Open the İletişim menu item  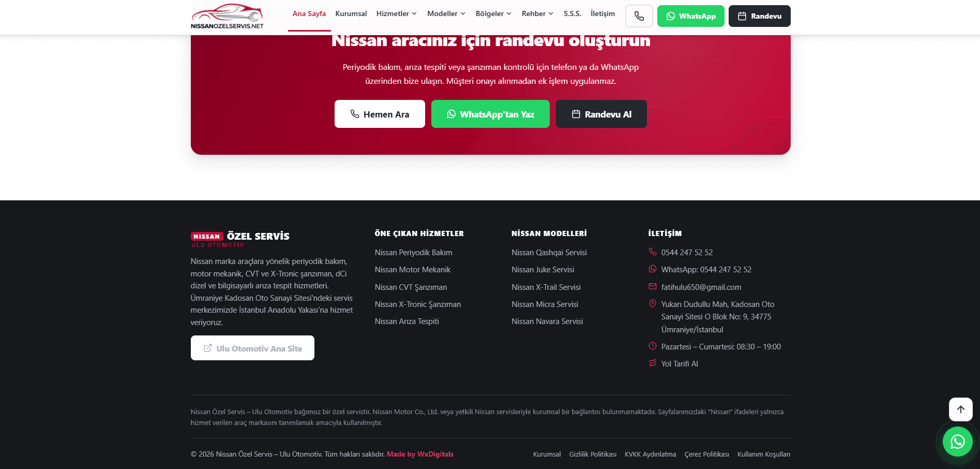pyautogui.click(x=603, y=13)
